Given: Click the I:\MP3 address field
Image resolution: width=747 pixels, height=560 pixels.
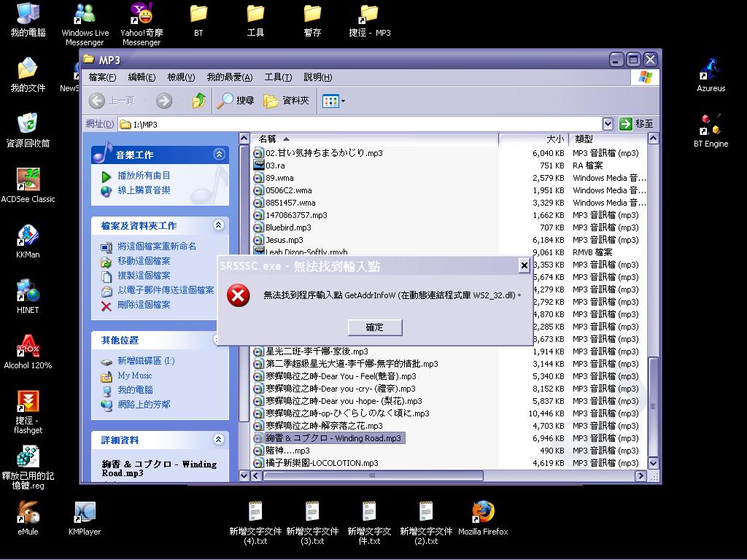Looking at the screenshot, I should pos(360,124).
